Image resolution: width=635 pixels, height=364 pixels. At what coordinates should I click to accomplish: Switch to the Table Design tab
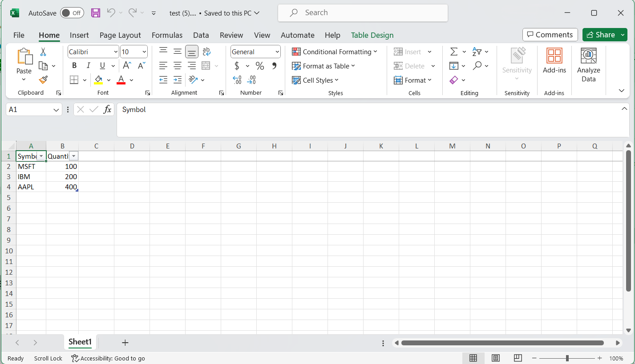(372, 35)
